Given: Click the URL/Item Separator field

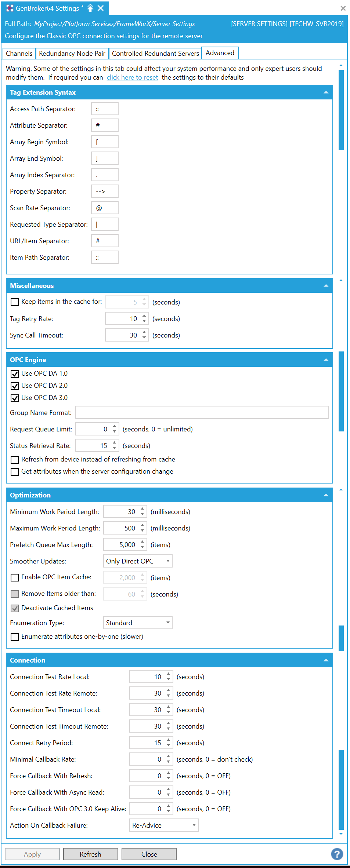Looking at the screenshot, I should coord(105,241).
